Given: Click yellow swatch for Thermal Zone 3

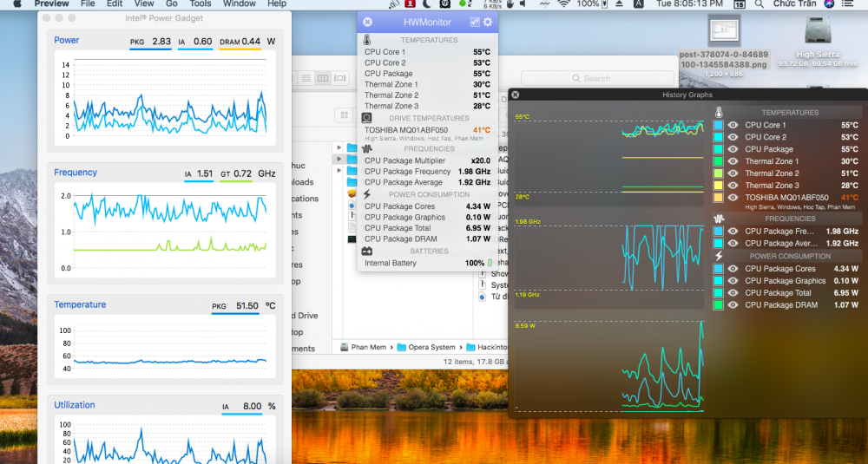Looking at the screenshot, I should point(718,186).
